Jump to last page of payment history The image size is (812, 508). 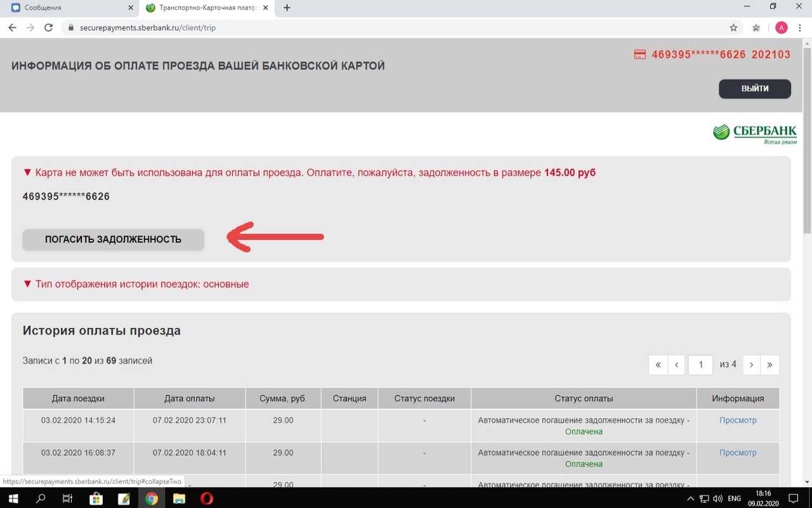[x=769, y=364]
